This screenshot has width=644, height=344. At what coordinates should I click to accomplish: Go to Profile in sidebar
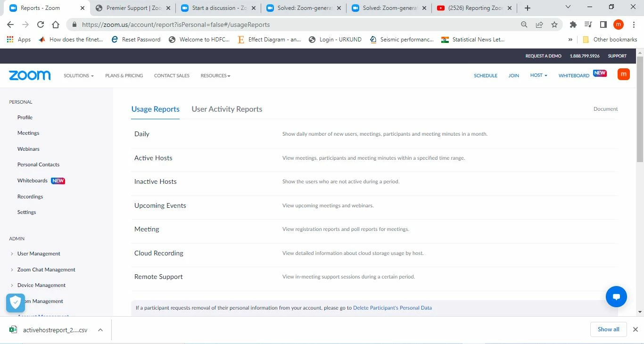click(25, 117)
